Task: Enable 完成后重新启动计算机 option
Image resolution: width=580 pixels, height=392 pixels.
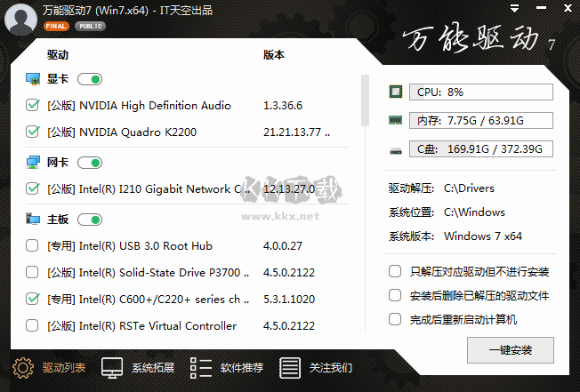Action: click(395, 319)
